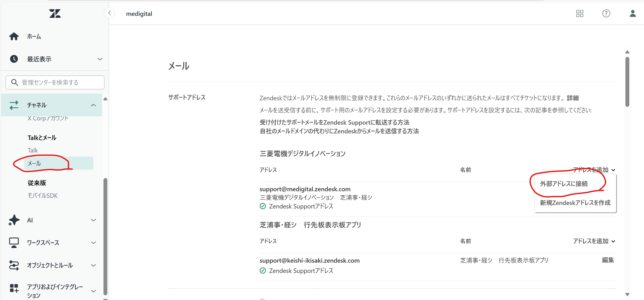The width and height of the screenshot is (644, 300).
Task: Select 新規Zendeskアドレスを作成 menu option
Action: (575, 203)
